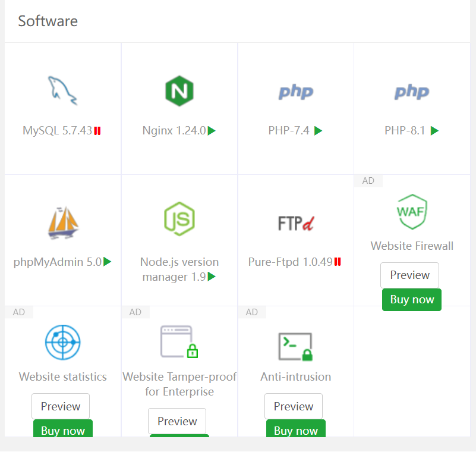This screenshot has width=476, height=455.
Task: Click the Website Firewall WAF shield icon
Action: [x=412, y=212]
